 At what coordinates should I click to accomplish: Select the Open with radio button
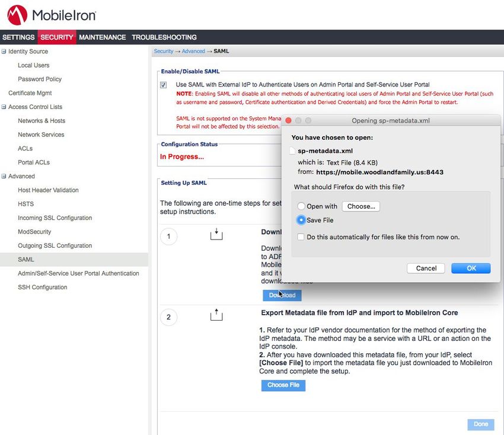coord(301,206)
